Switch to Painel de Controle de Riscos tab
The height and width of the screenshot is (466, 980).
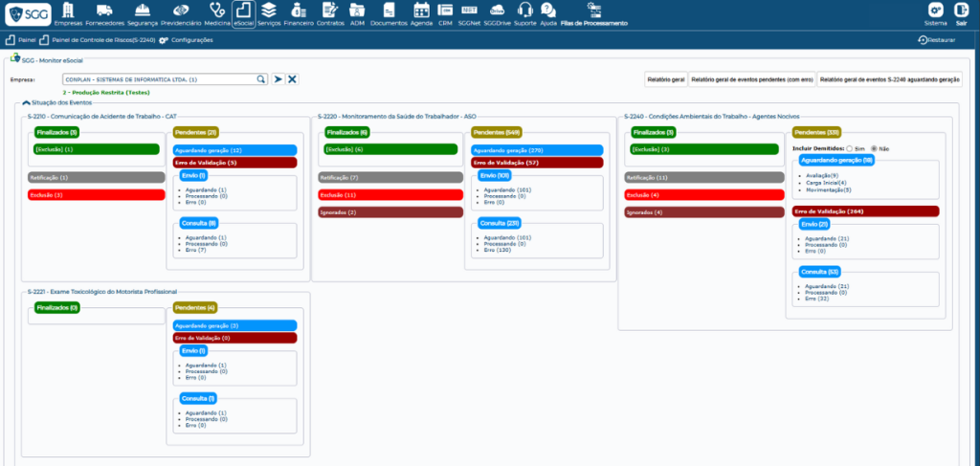102,40
